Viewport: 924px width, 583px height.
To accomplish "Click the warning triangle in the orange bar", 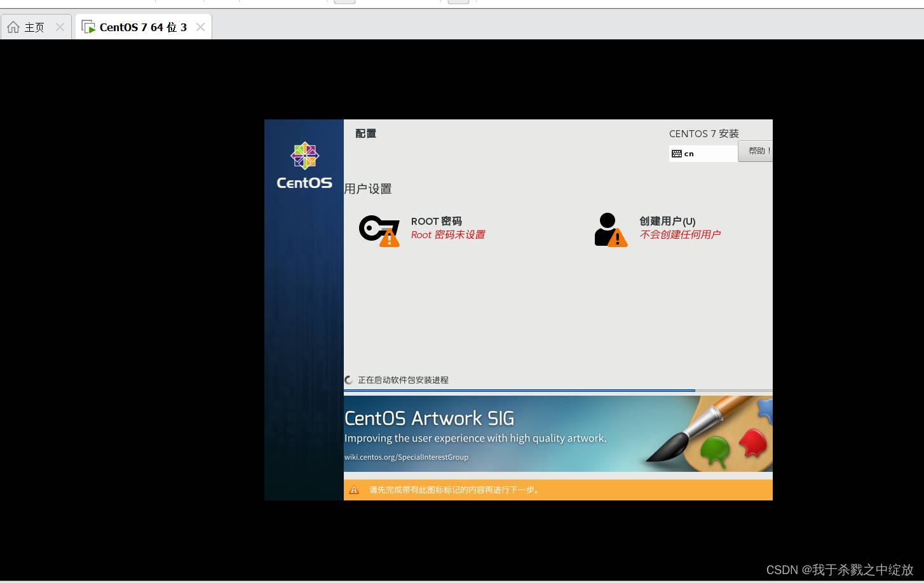I will click(354, 490).
